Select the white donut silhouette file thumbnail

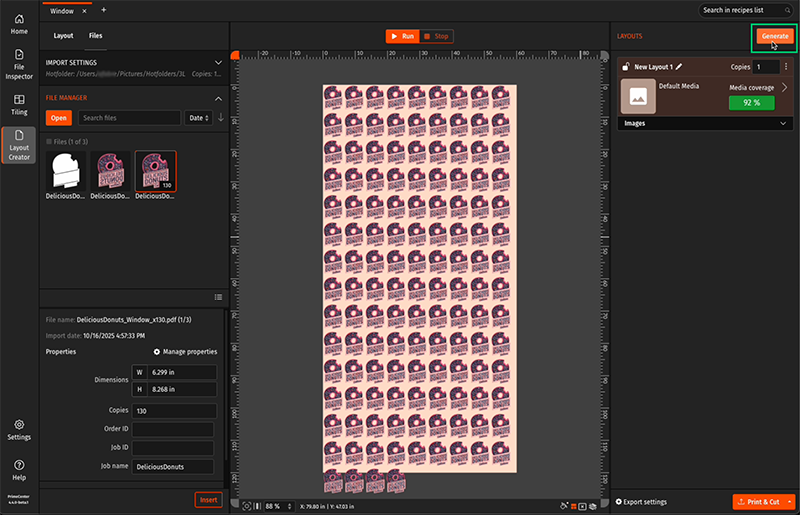[x=65, y=171]
